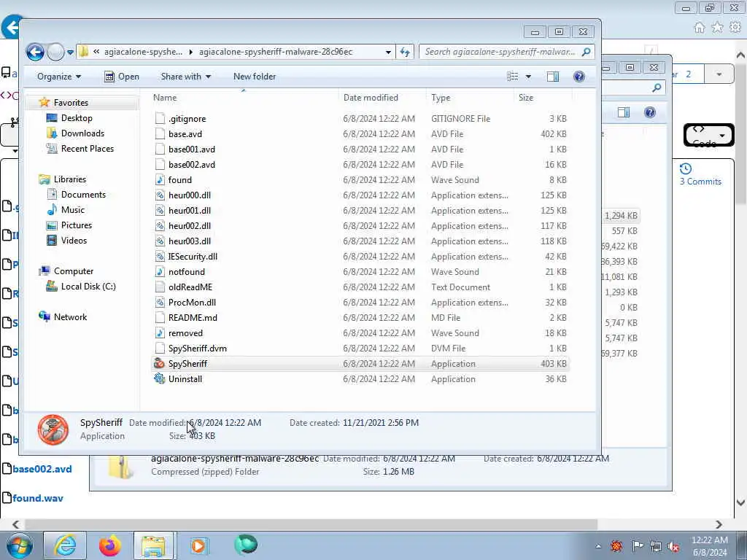Click the refresh button beside address bar
This screenshot has width=747, height=560.
pyautogui.click(x=405, y=52)
